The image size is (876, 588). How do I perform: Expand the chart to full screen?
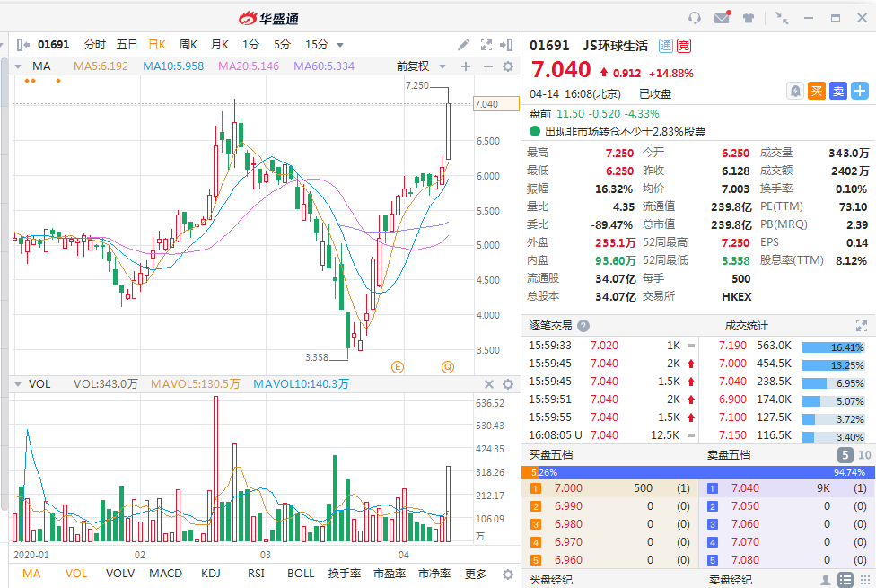[x=486, y=45]
